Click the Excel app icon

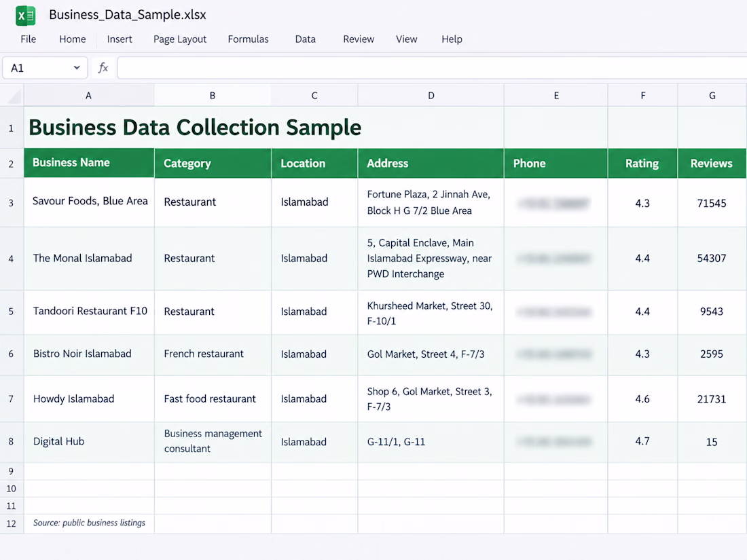pyautogui.click(x=26, y=15)
